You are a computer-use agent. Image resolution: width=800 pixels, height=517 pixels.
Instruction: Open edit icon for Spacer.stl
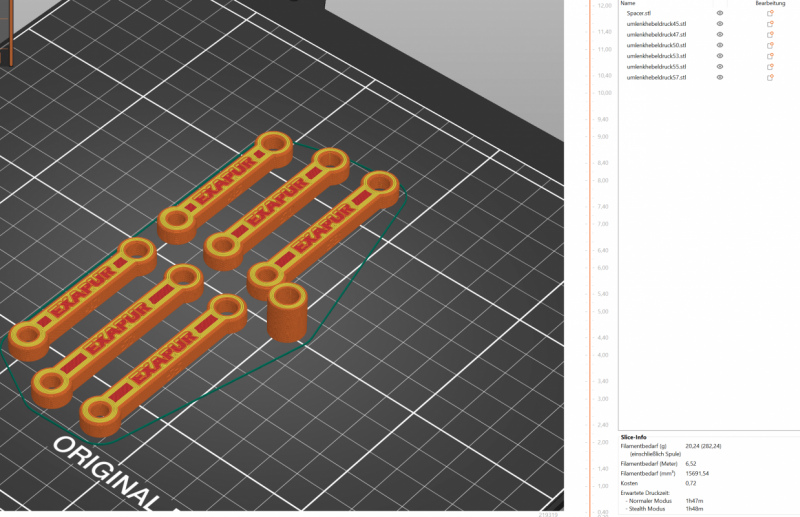[x=770, y=13]
